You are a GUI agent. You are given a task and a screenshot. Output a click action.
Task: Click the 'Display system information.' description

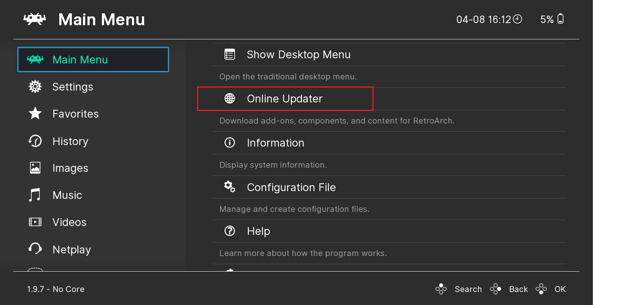click(x=273, y=165)
